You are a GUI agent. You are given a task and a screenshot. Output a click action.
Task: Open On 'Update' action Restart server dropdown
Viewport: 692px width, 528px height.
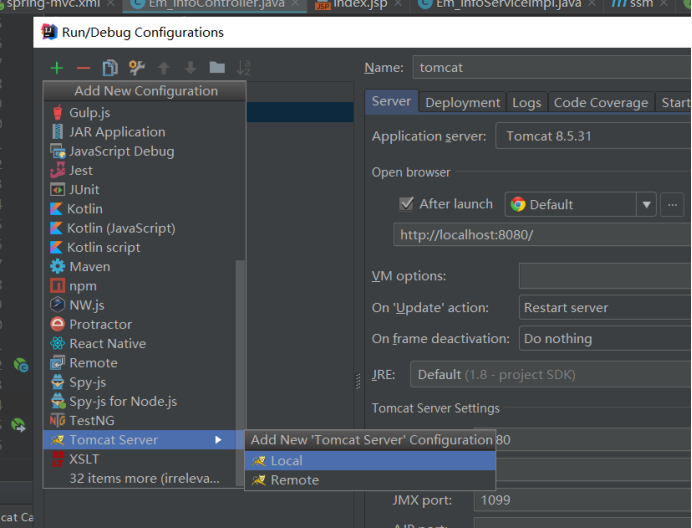[x=605, y=308]
